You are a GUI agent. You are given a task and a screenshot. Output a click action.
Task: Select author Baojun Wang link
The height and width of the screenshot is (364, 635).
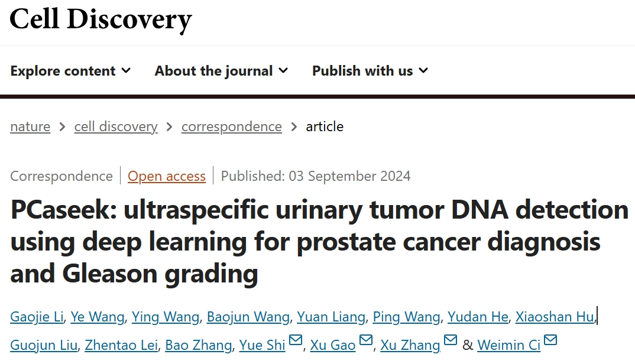248,317
